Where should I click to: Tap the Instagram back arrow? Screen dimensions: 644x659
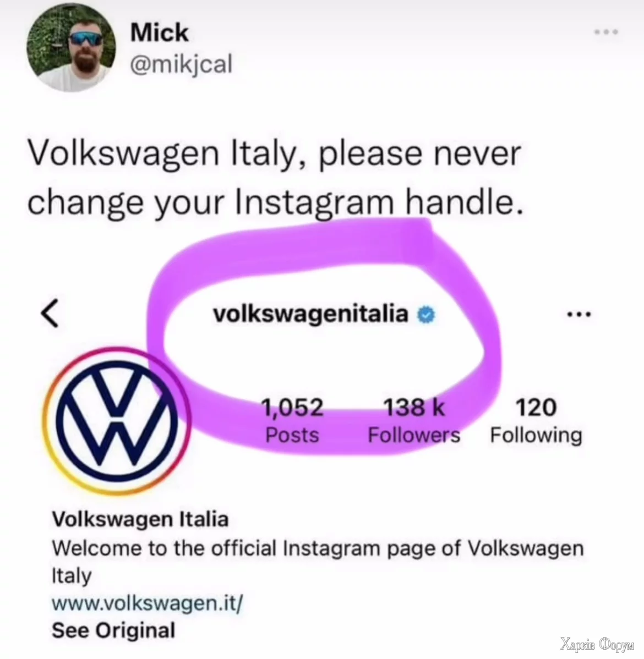[50, 313]
